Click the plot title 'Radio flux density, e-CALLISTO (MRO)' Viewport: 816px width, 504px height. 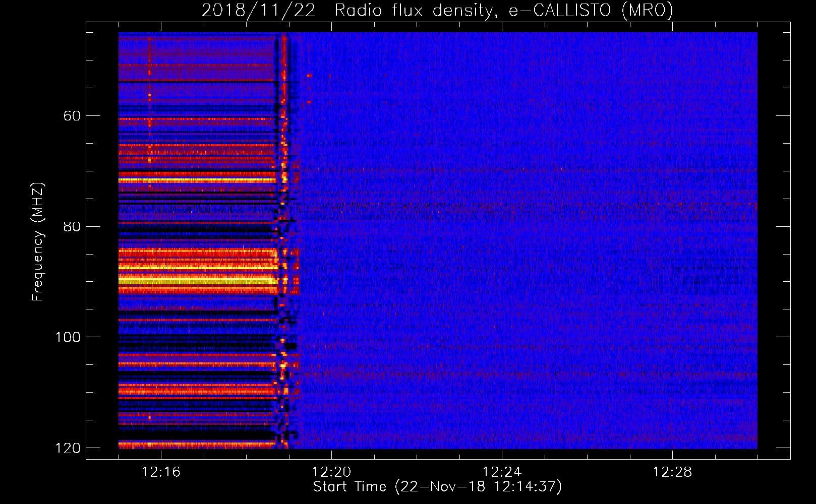tap(503, 11)
